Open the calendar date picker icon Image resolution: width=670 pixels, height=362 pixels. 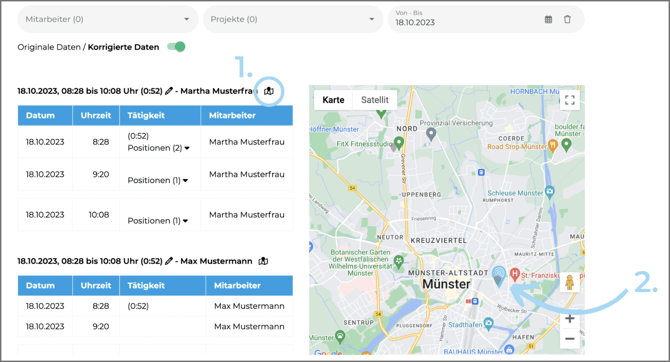548,19
